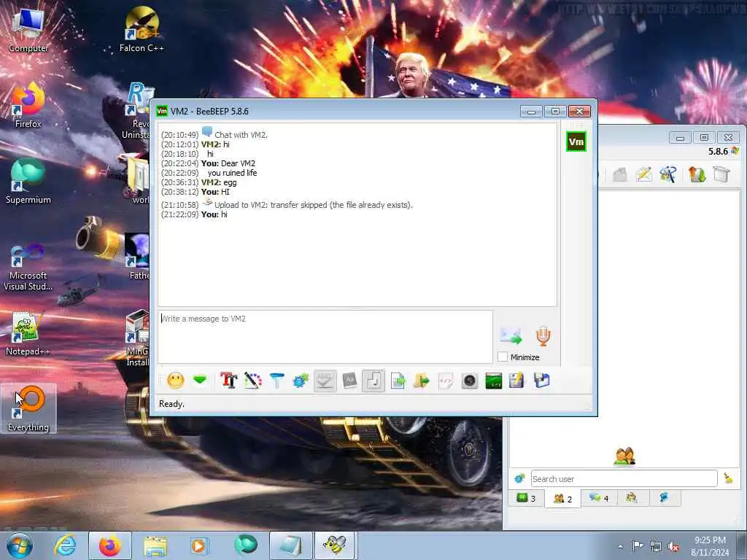Click the Supermium taskbar icon

tap(245, 545)
